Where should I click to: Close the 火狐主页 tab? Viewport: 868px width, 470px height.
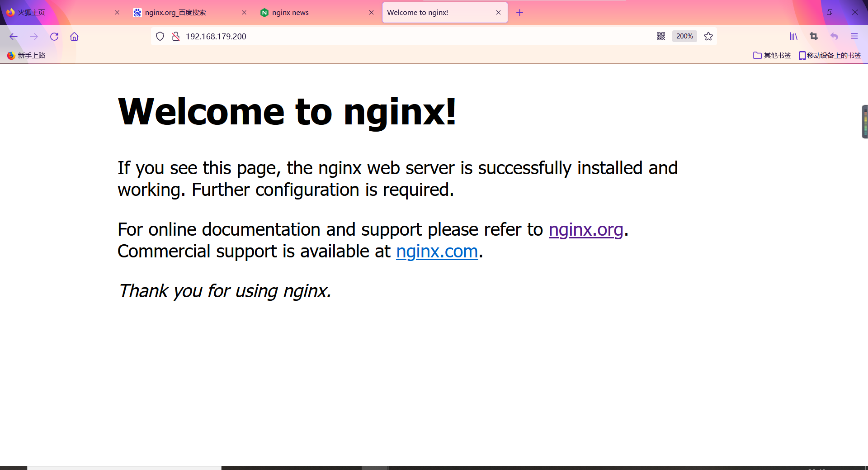point(117,13)
